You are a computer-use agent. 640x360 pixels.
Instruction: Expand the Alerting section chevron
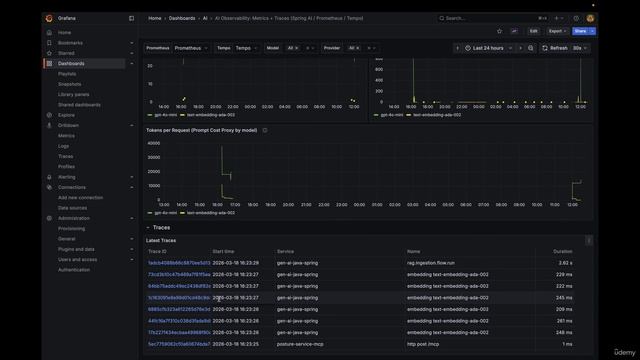pos(131,177)
